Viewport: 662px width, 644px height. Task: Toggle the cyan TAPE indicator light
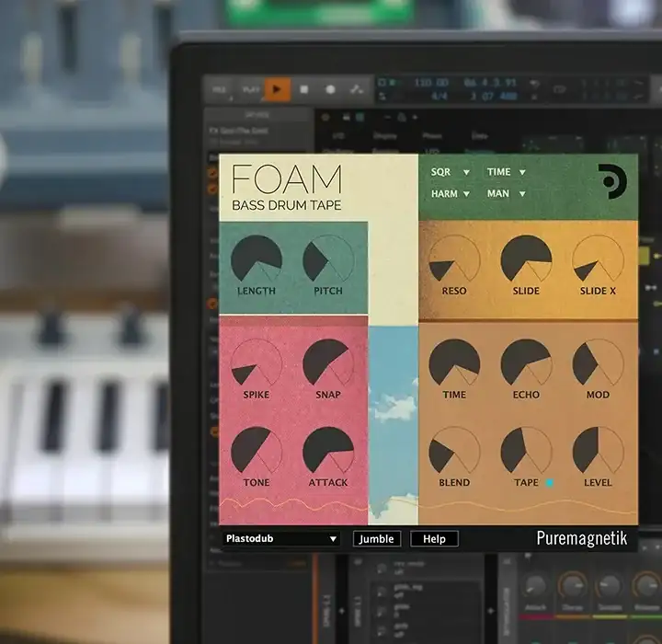[549, 483]
